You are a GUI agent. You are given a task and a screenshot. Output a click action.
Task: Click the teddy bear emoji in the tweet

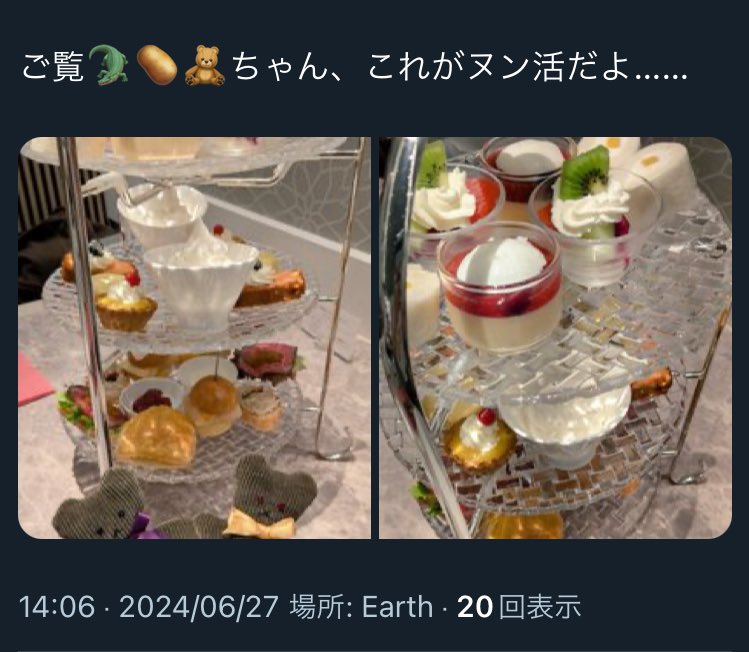204,65
